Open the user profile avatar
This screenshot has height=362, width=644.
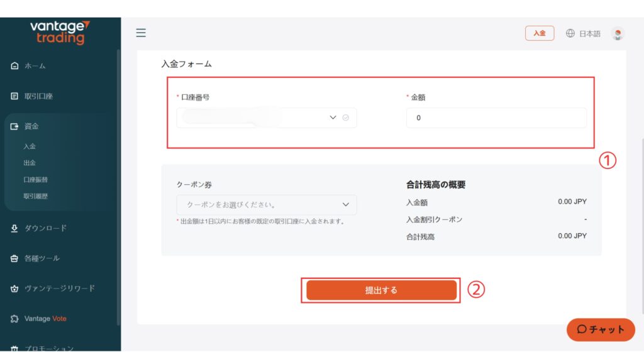(618, 34)
